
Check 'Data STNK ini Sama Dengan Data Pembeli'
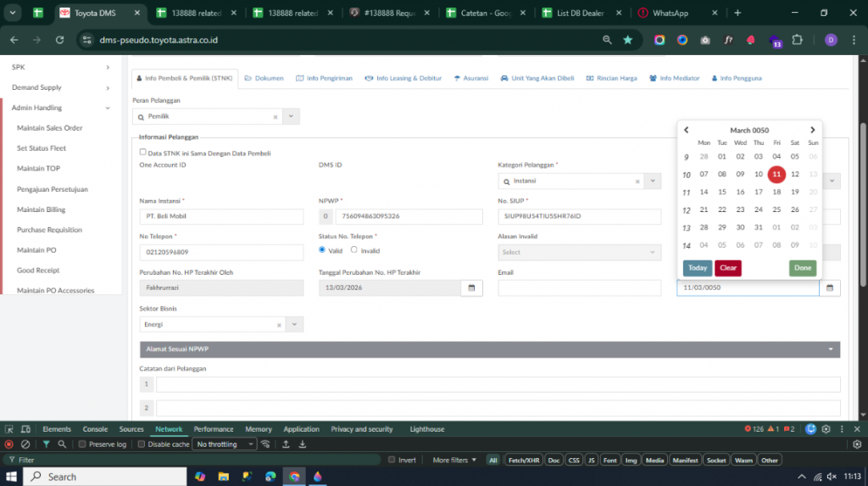point(143,153)
